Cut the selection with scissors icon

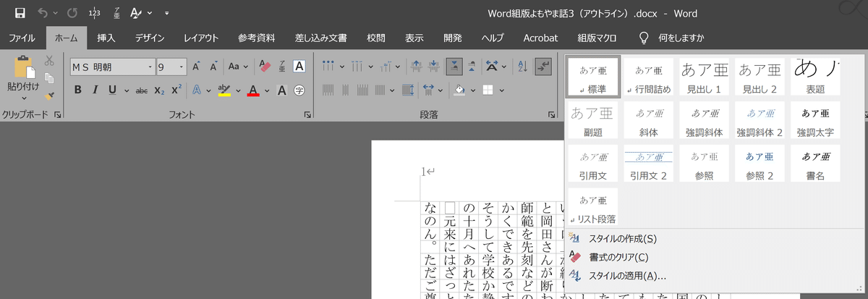point(49,61)
